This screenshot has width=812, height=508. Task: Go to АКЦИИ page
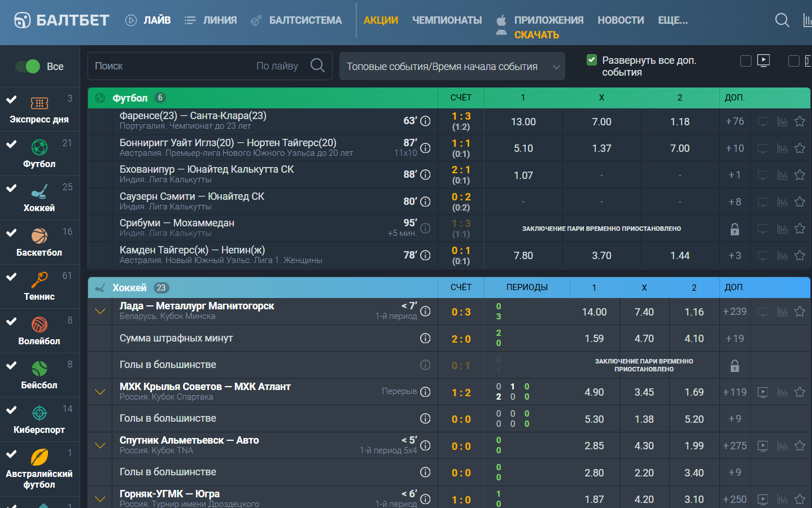381,20
